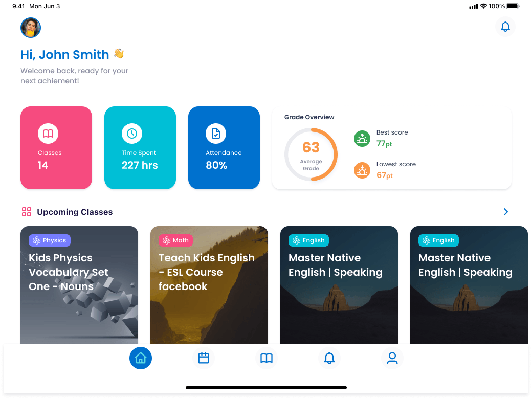Open the Kids Physics Vocabulary Set One class
532x399 pixels.
[79, 284]
